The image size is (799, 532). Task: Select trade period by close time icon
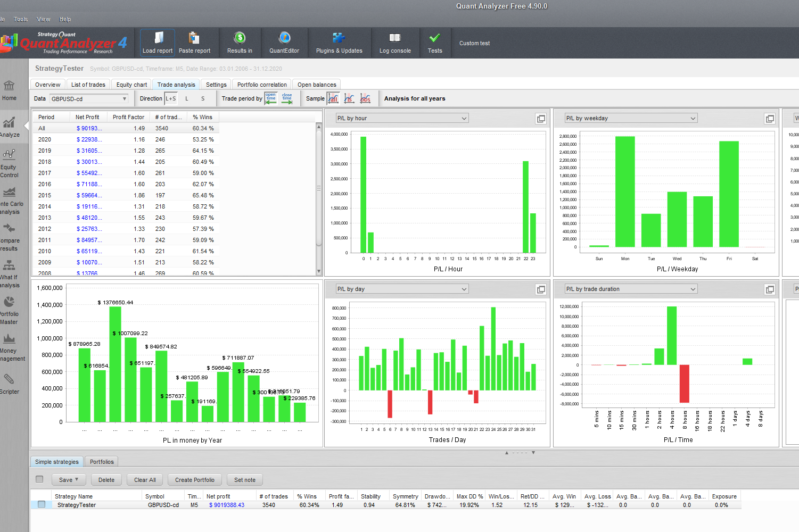pos(287,98)
